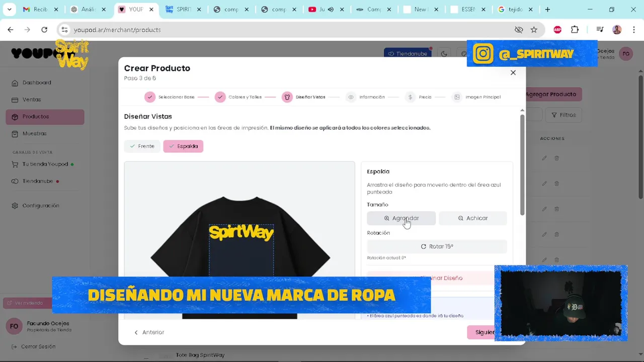Close the YOUP browser tab
This screenshot has width=644, height=362.
(x=151, y=10)
